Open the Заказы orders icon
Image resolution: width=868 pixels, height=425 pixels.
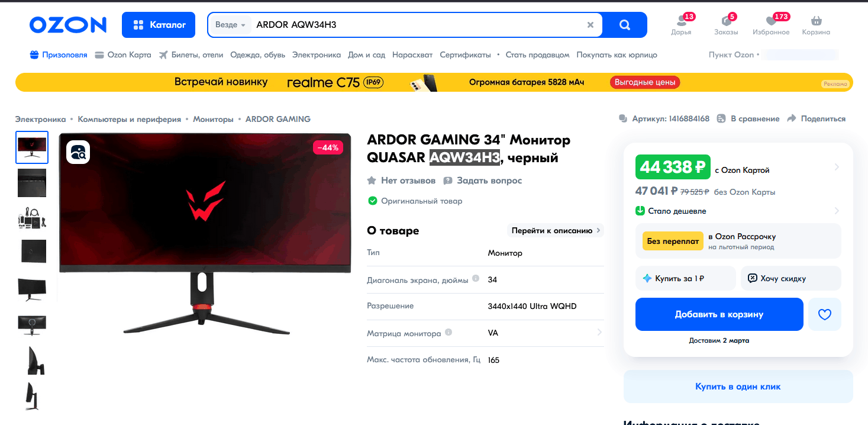[726, 25]
